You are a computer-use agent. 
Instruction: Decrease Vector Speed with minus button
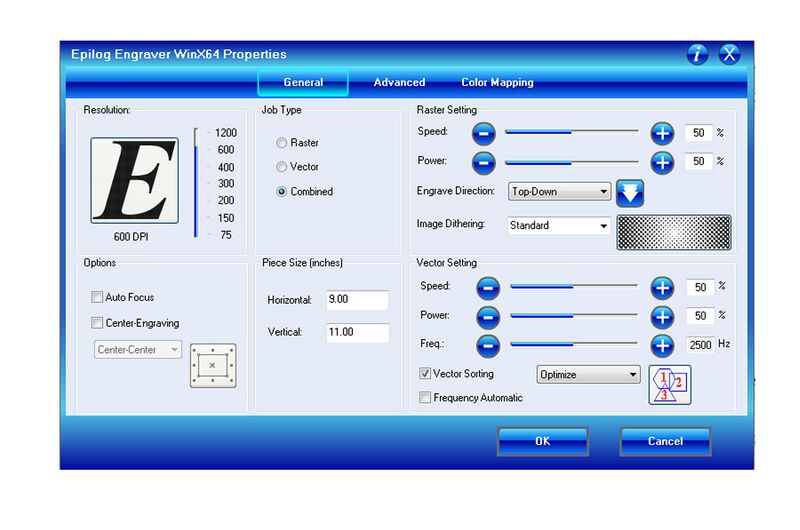point(488,288)
